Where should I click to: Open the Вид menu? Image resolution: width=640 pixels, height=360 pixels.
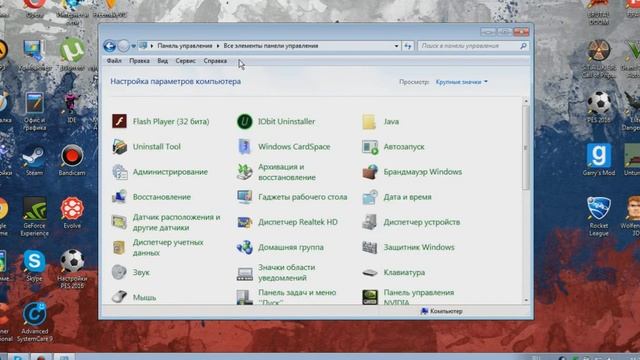(x=162, y=61)
